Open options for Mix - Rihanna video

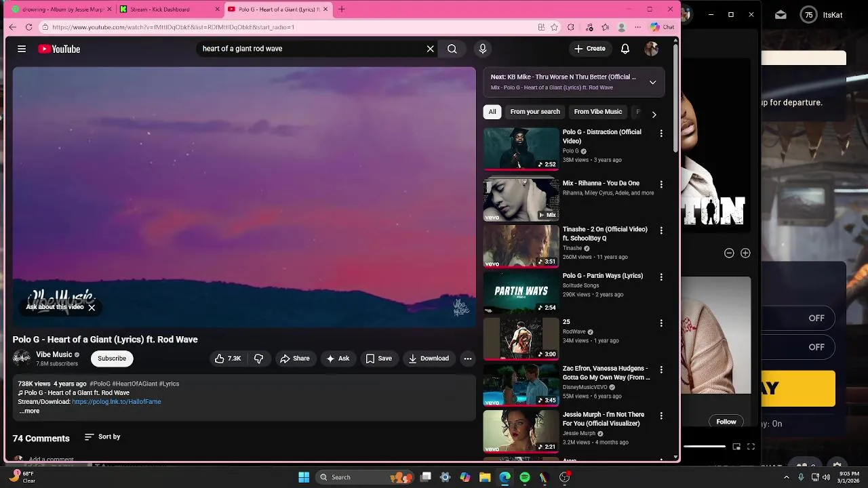click(x=661, y=184)
